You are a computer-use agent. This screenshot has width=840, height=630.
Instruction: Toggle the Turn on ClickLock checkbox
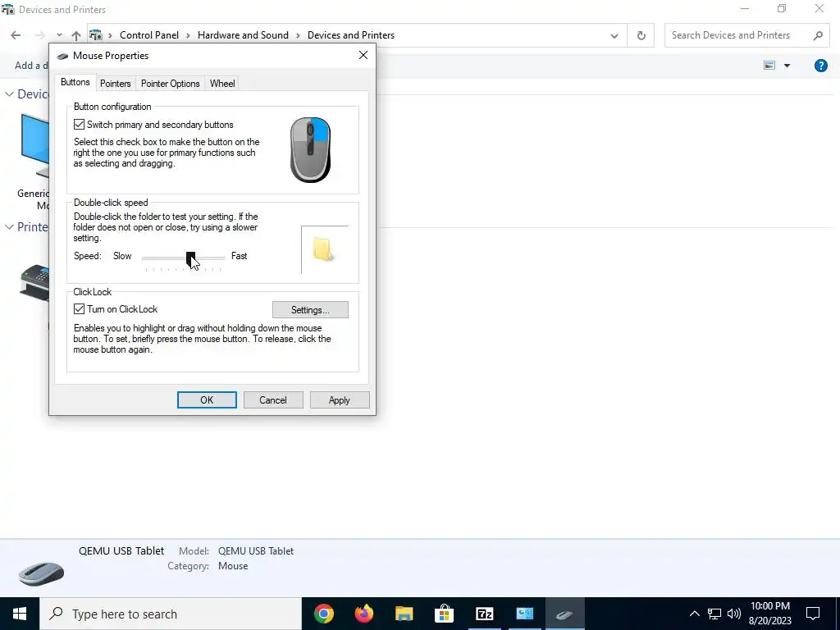(x=80, y=309)
